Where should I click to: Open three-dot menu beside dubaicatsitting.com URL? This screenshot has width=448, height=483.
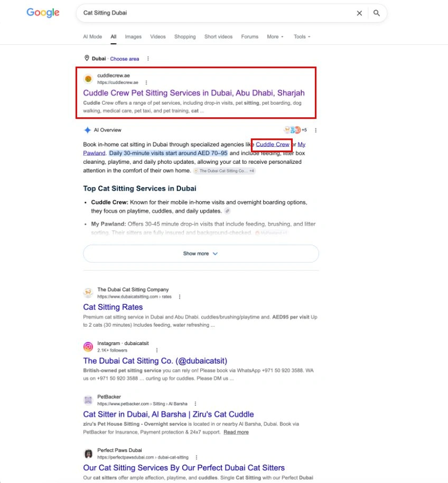pyautogui.click(x=180, y=296)
